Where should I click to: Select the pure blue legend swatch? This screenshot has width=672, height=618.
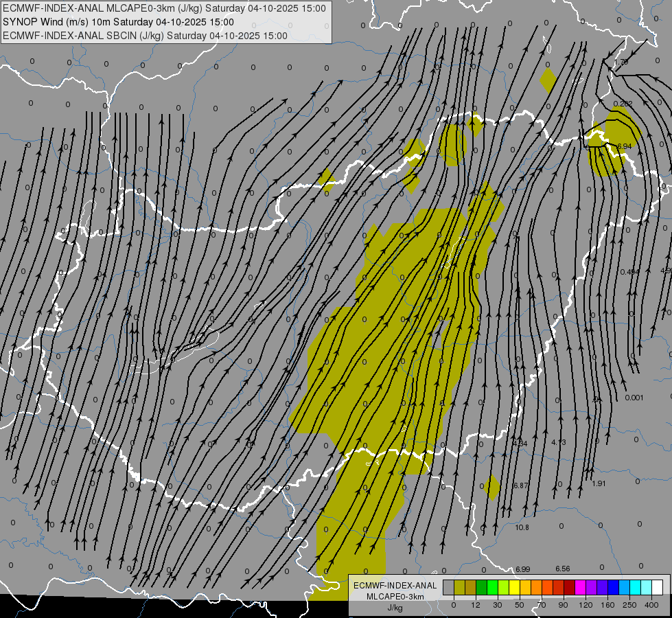point(613,587)
